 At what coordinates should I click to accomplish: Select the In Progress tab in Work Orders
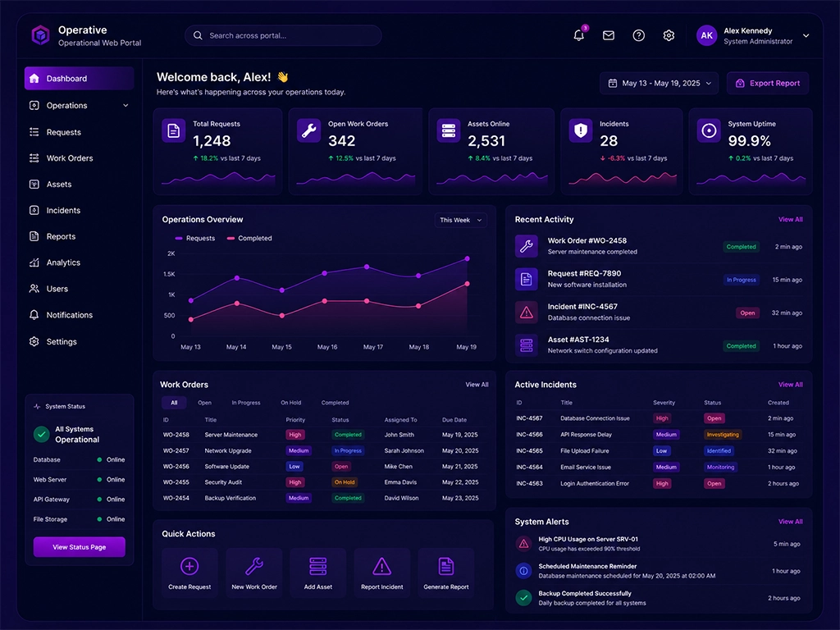point(246,403)
